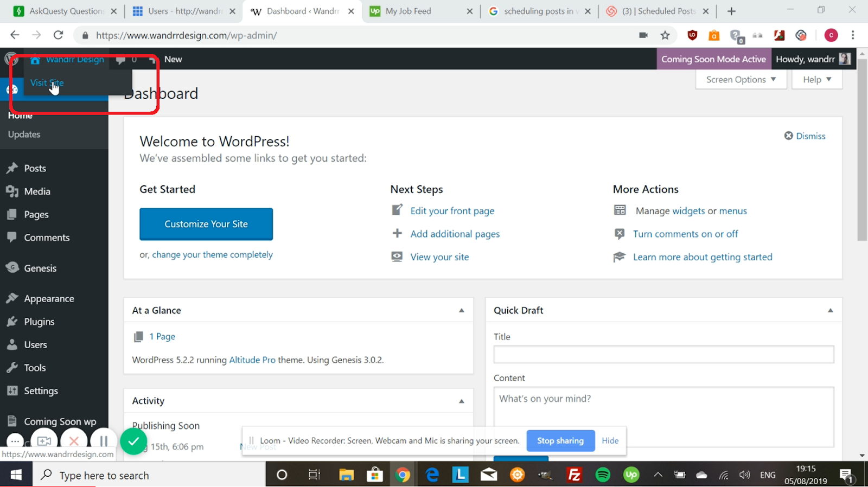Open the Screen Options dropdown
Image resolution: width=868 pixels, height=487 pixels.
click(x=741, y=80)
